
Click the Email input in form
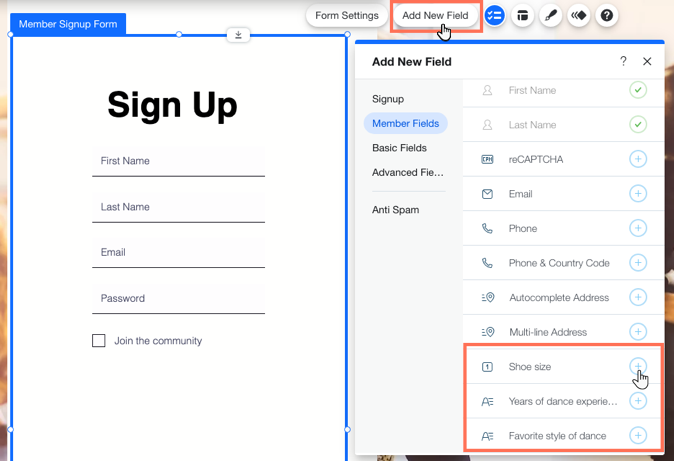[178, 253]
